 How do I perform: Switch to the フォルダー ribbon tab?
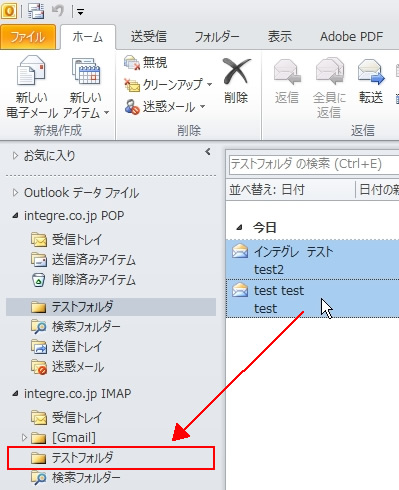[x=217, y=37]
